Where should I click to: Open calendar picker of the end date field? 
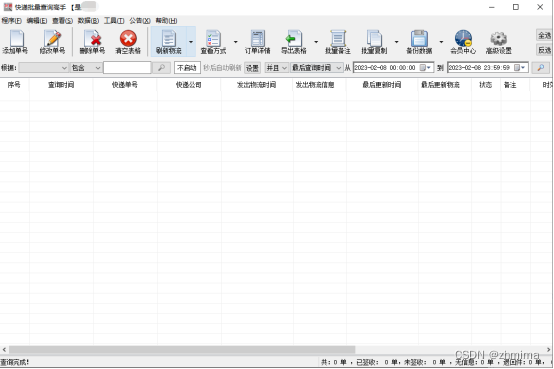(x=520, y=68)
